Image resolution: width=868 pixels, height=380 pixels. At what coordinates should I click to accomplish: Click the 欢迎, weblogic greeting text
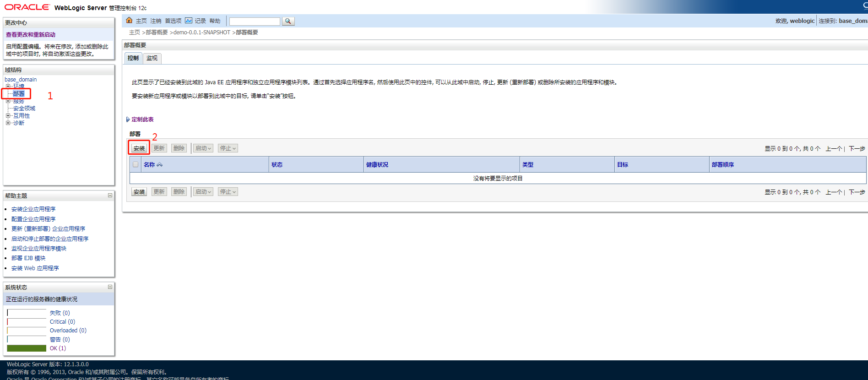(x=795, y=21)
